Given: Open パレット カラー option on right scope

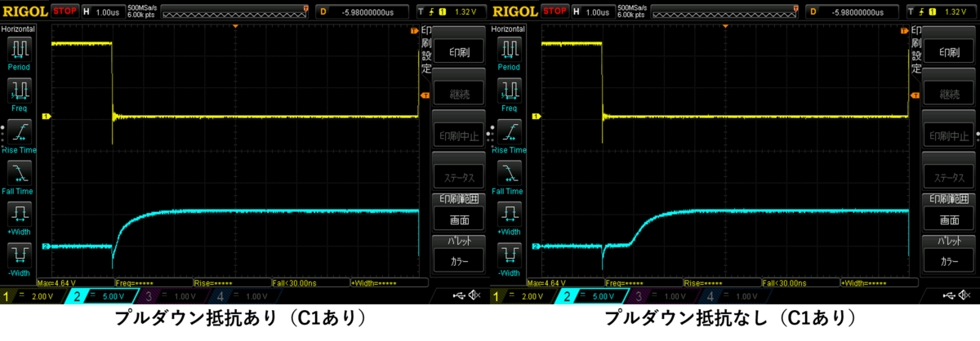Looking at the screenshot, I should [948, 255].
